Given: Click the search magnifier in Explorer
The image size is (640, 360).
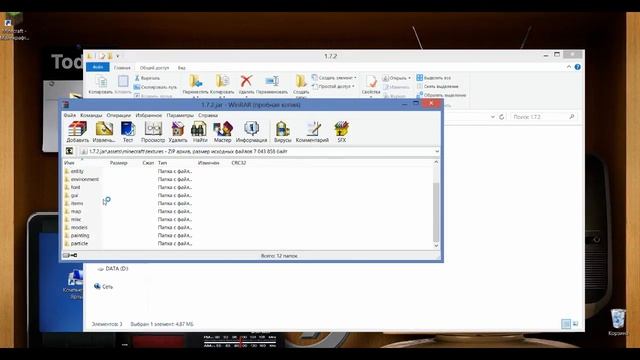Looking at the screenshot, I should (x=571, y=117).
